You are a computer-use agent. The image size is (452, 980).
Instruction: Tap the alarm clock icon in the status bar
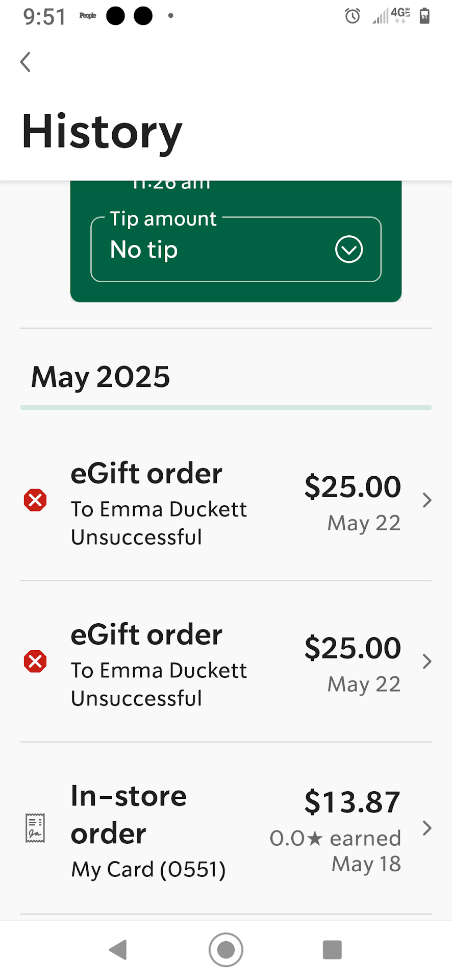[x=353, y=16]
